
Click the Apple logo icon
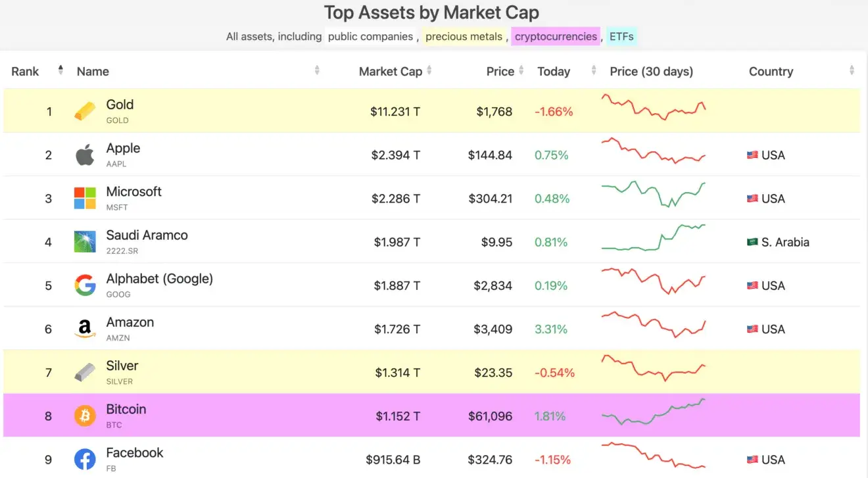tap(85, 155)
